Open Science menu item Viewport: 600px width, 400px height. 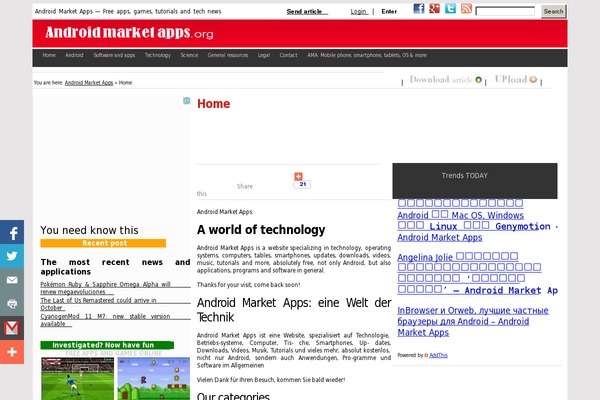pos(189,55)
